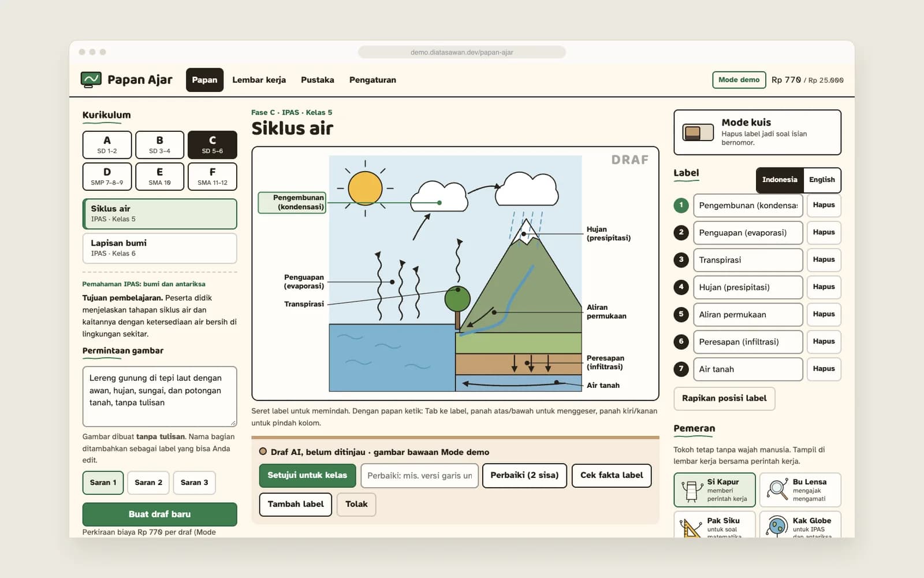
Task: Select curriculum phase B SD 3–4
Action: point(159,144)
